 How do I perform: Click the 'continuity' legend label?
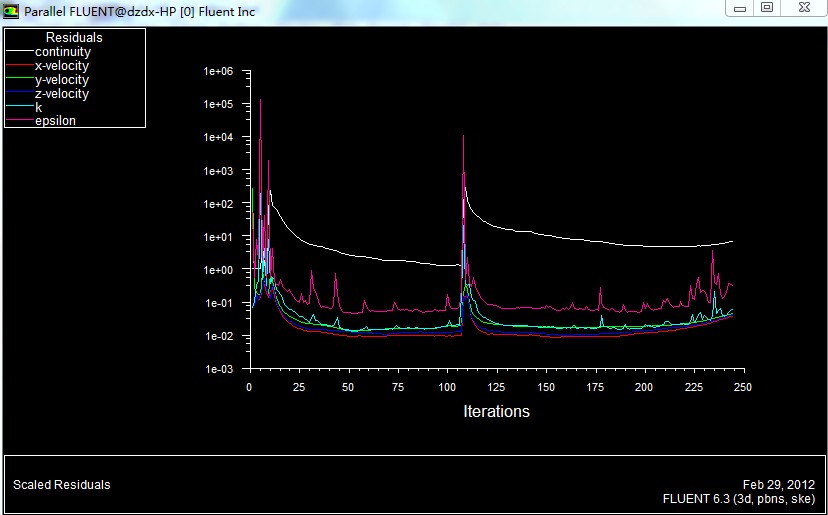pyautogui.click(x=62, y=52)
